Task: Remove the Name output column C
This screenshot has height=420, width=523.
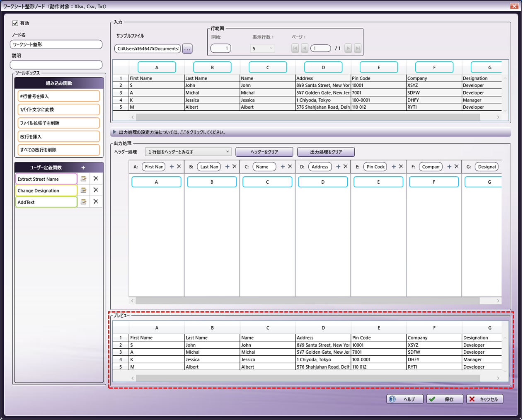Action: click(290, 167)
